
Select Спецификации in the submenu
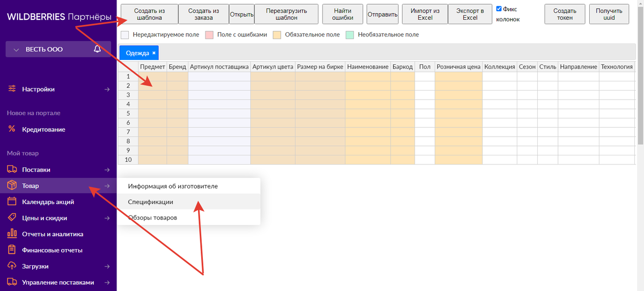[x=189, y=202]
